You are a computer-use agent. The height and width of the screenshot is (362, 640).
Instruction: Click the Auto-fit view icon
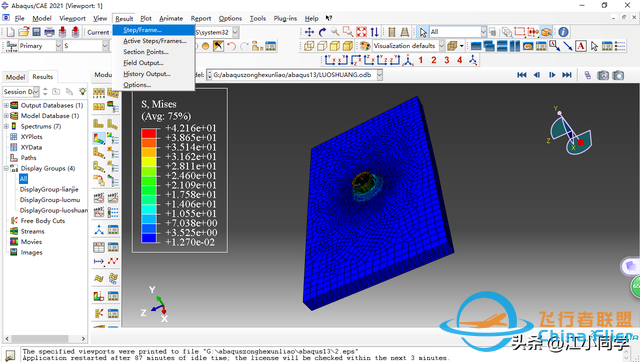tap(361, 32)
